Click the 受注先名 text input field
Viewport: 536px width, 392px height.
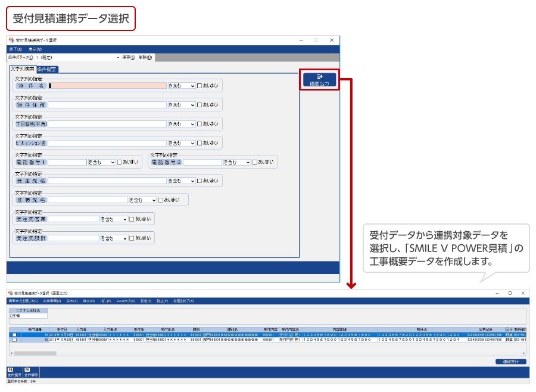(107, 181)
